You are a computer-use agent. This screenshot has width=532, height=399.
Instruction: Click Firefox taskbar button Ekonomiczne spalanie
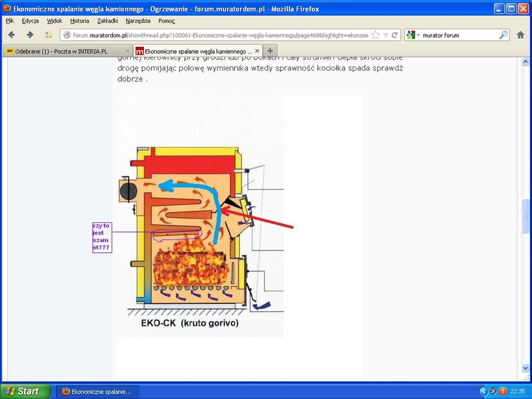pos(97,391)
